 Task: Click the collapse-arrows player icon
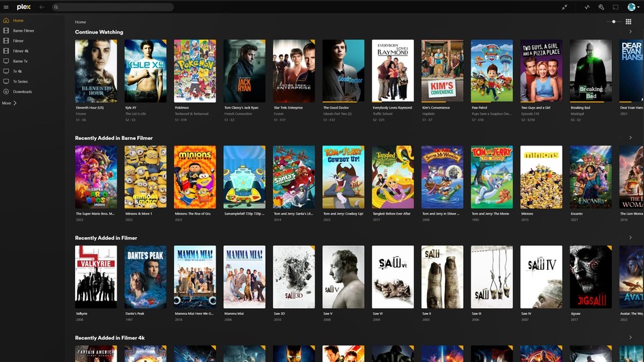[565, 7]
